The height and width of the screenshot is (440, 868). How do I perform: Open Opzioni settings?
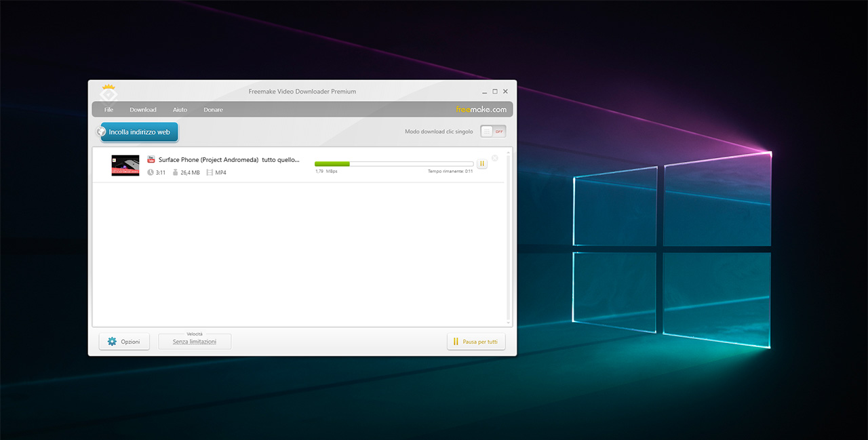[124, 342]
